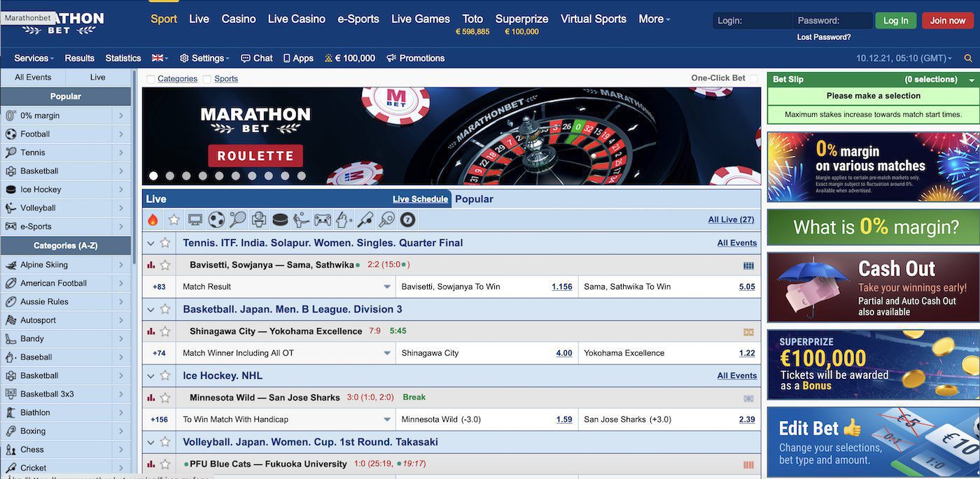980x479 pixels.
Task: Filter live events with video monitor icon
Action: coord(195,220)
